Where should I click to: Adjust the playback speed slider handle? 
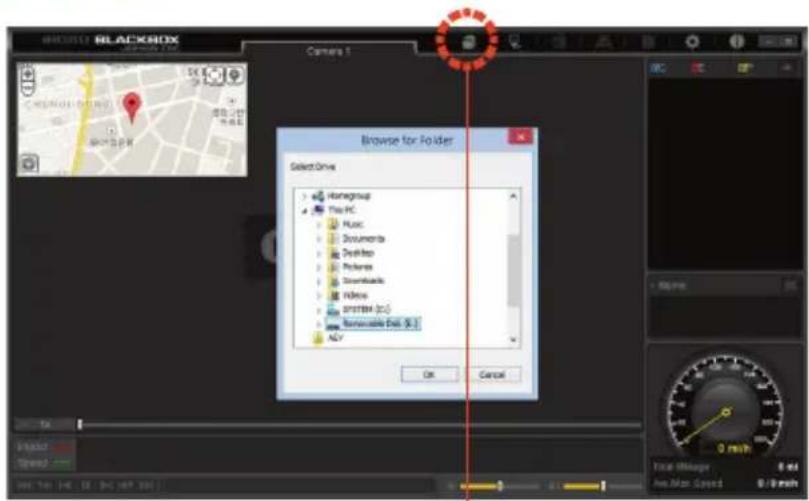(x=603, y=486)
